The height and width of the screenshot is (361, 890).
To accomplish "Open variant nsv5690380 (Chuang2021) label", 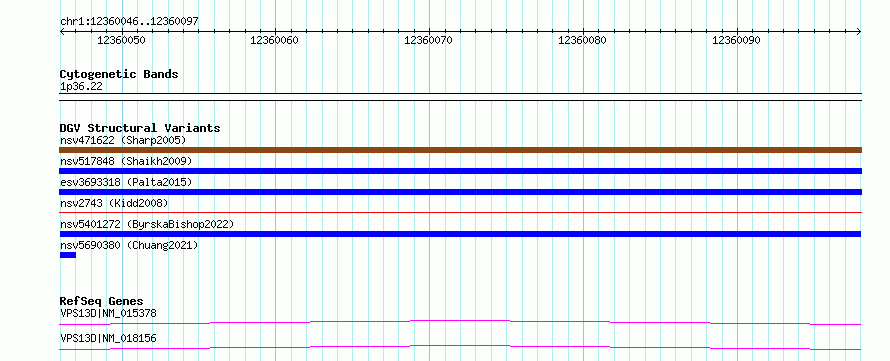I will (129, 245).
